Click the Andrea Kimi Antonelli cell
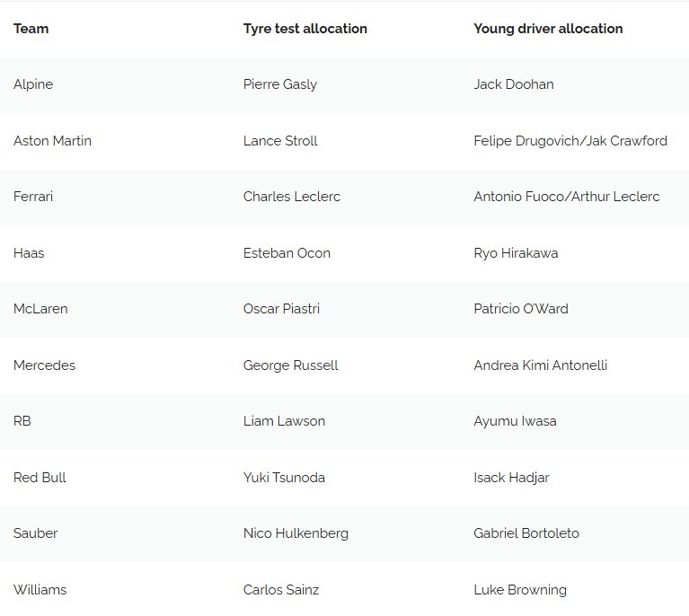 [541, 365]
